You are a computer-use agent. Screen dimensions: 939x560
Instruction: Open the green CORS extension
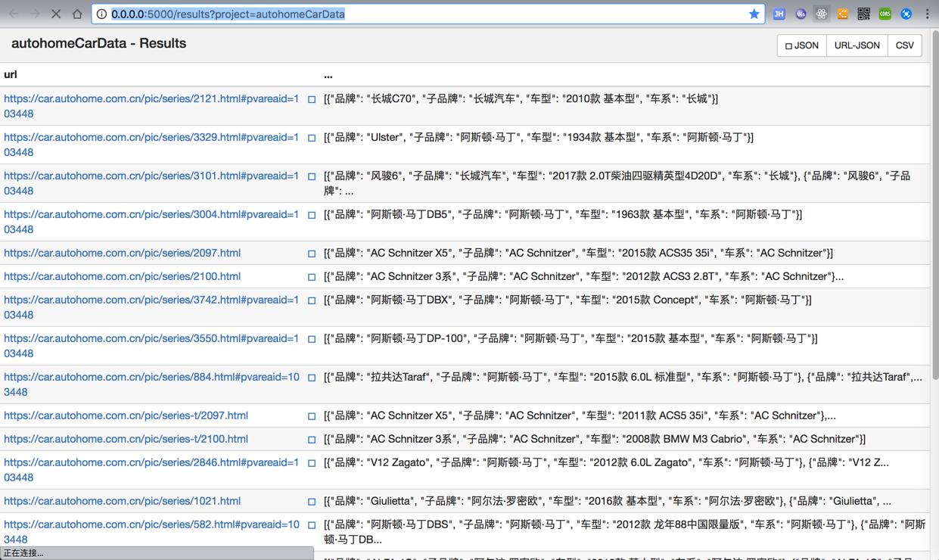click(x=885, y=14)
